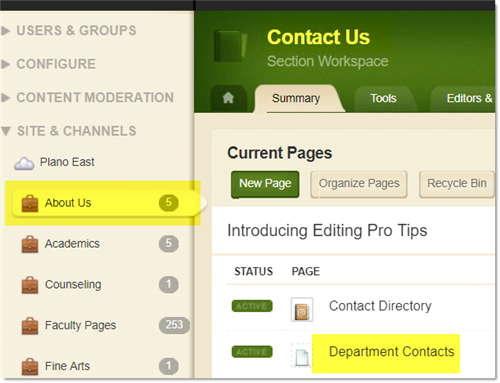Click the Faculty Pages briefcase icon
This screenshot has height=383, width=500.
[x=30, y=326]
